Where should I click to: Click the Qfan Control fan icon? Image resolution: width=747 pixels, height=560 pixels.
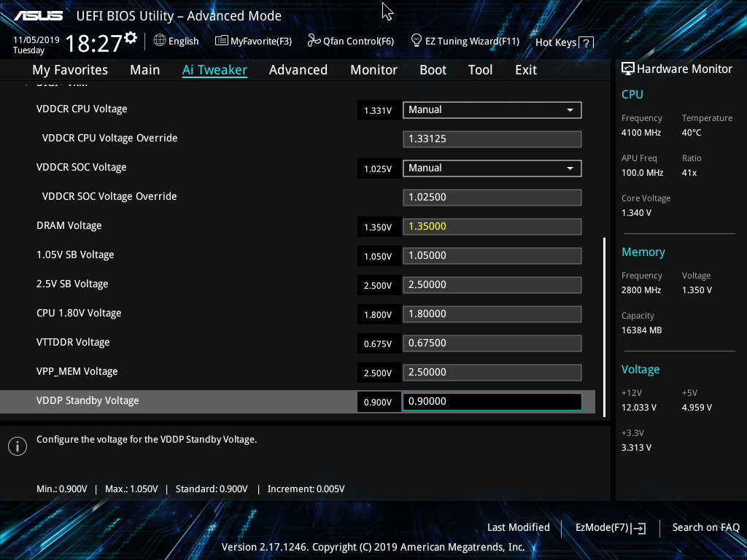click(314, 41)
